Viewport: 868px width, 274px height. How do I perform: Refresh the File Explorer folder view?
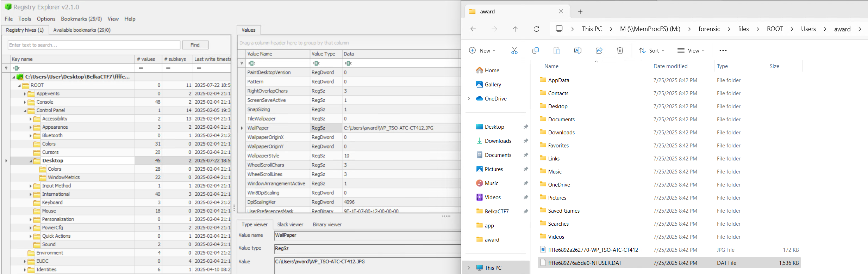tap(536, 29)
